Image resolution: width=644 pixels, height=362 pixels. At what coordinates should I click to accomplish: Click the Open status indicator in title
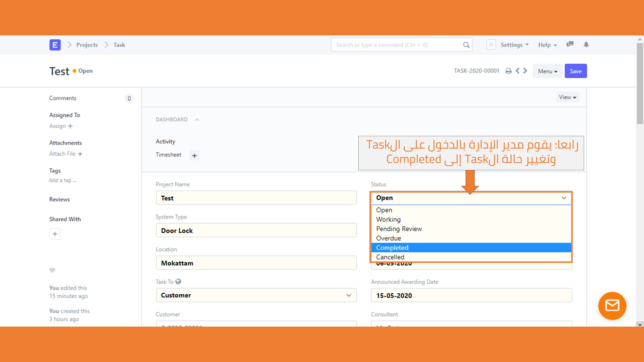(83, 71)
